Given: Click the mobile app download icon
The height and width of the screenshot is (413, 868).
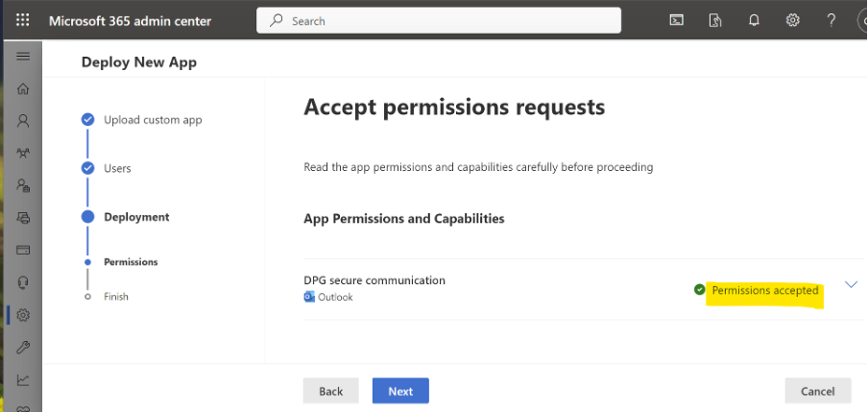Looking at the screenshot, I should 715,20.
